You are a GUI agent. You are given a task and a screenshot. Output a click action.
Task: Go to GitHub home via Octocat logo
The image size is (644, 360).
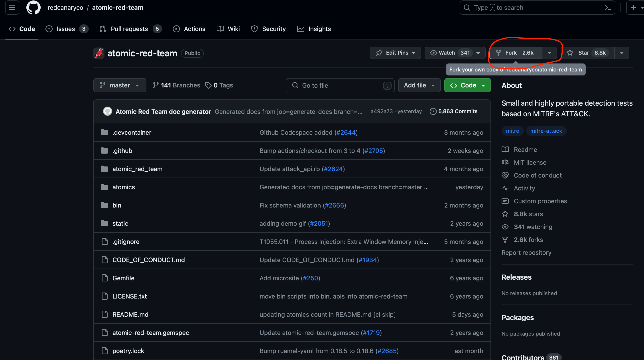click(33, 8)
